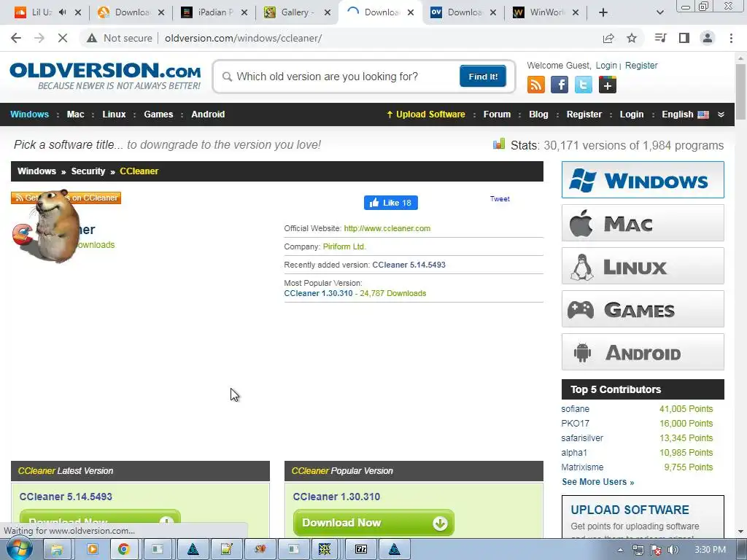Select Linux in the nav bar
Screen dimensions: 747x560
(x=114, y=114)
